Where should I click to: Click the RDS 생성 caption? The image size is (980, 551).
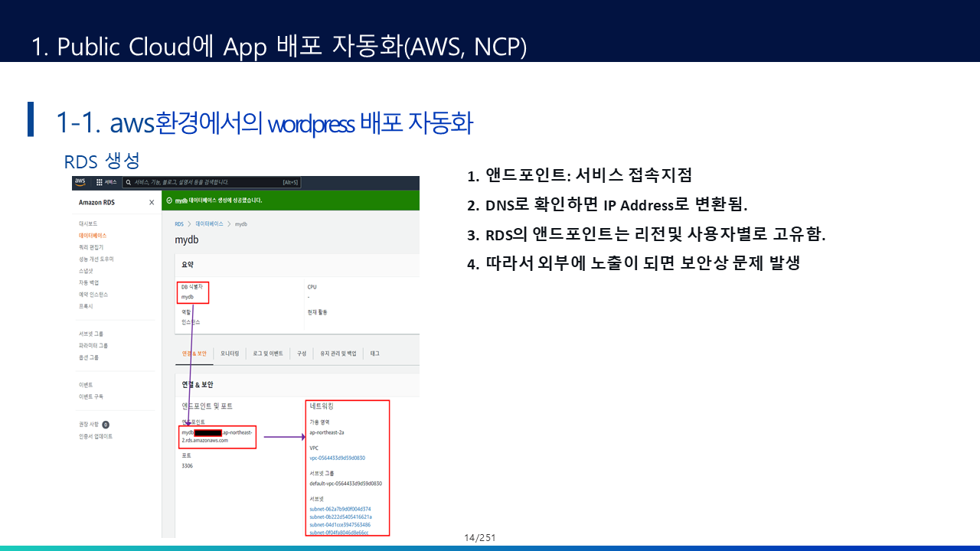(102, 161)
